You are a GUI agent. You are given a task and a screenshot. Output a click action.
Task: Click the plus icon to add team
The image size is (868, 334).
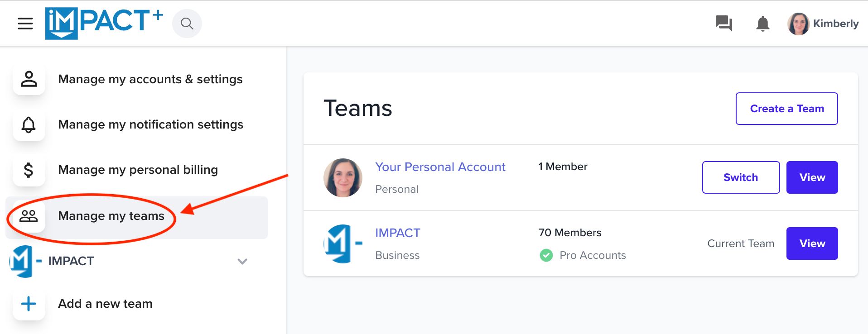coord(29,304)
